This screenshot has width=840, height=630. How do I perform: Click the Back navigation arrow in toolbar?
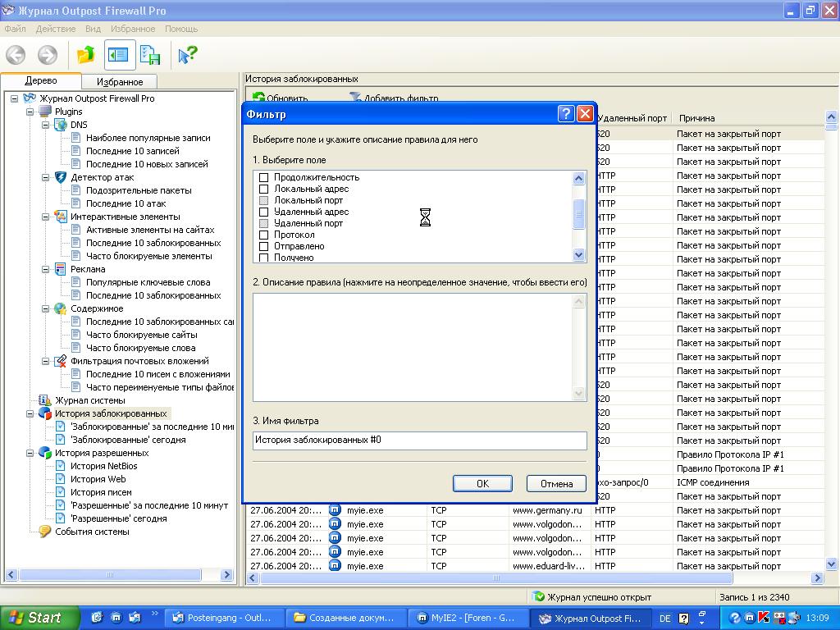[16, 55]
